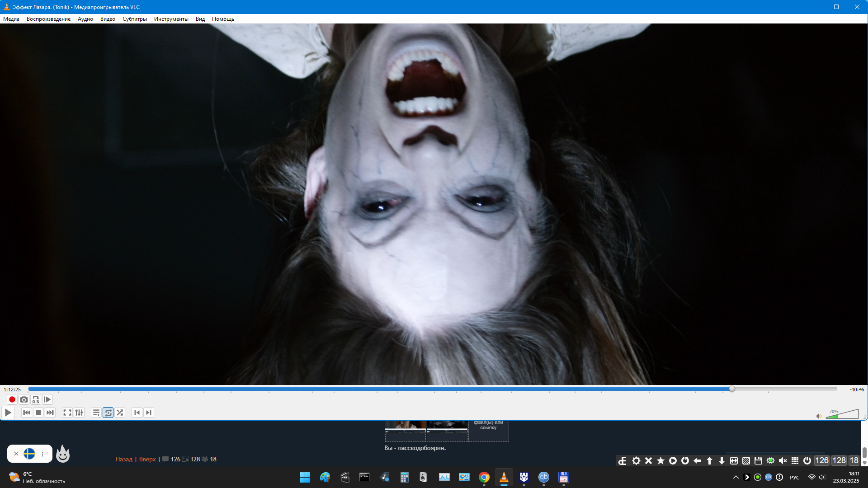The height and width of the screenshot is (488, 868).
Task: Jump to previous chapter
Action: 137,413
